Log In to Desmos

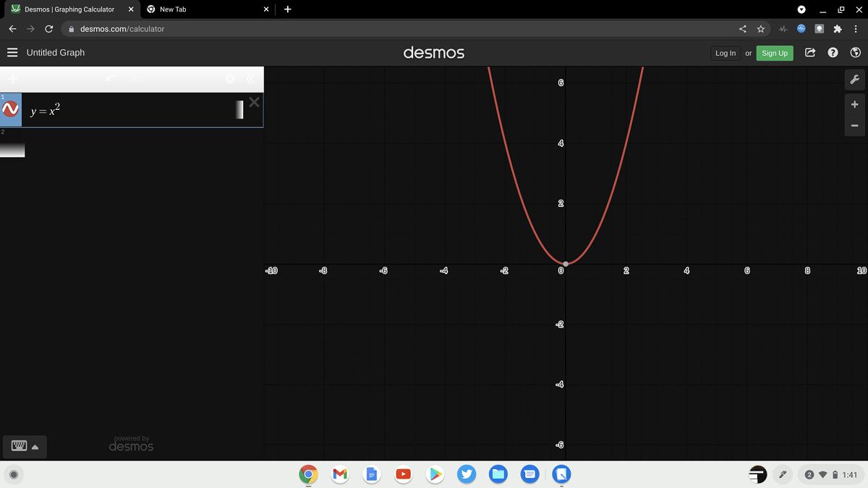point(726,53)
